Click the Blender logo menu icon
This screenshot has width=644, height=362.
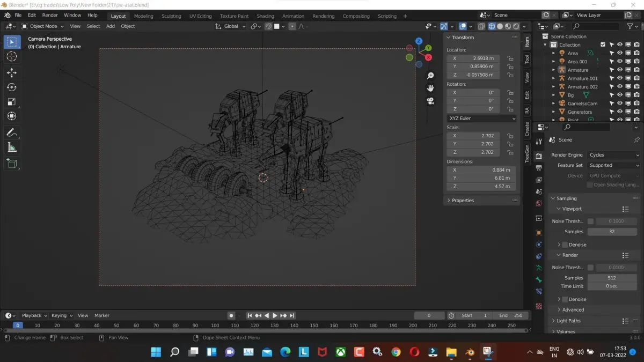8,16
